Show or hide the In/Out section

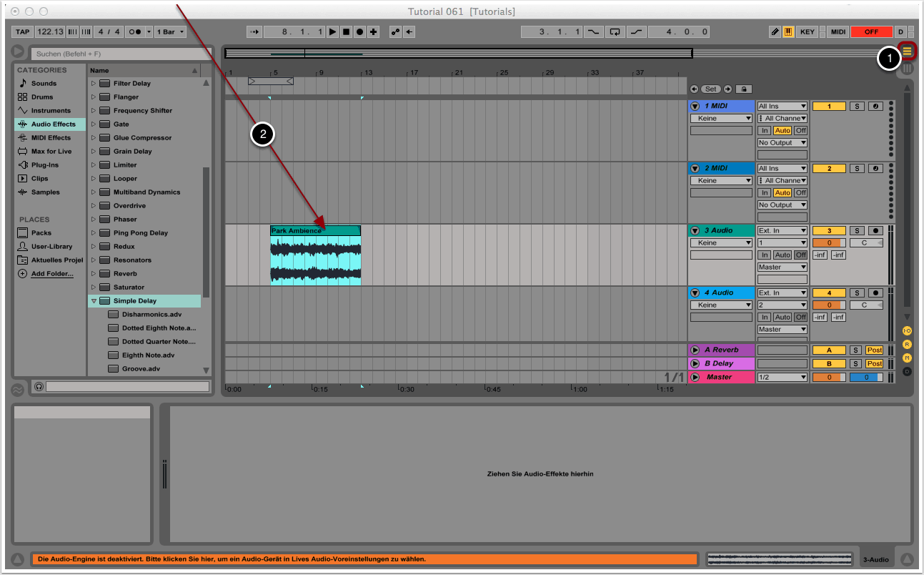coord(908,330)
